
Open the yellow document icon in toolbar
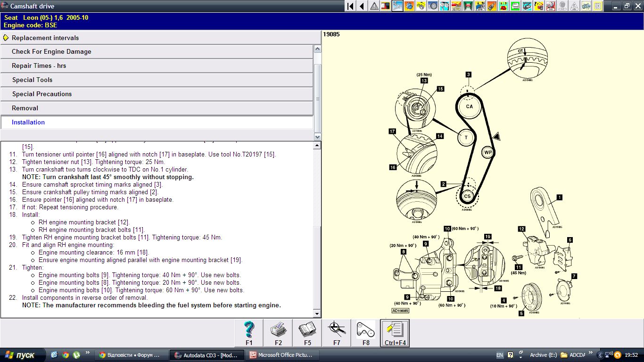597,6
